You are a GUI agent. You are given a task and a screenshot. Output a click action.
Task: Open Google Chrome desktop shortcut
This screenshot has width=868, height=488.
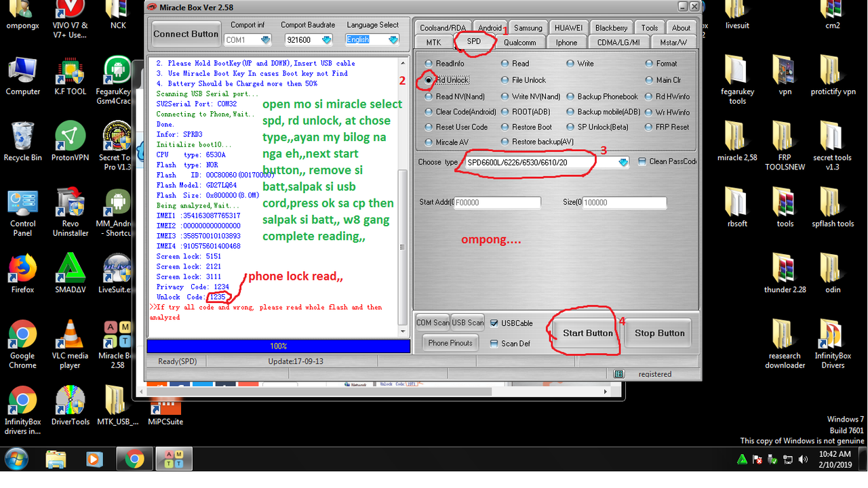coord(22,344)
